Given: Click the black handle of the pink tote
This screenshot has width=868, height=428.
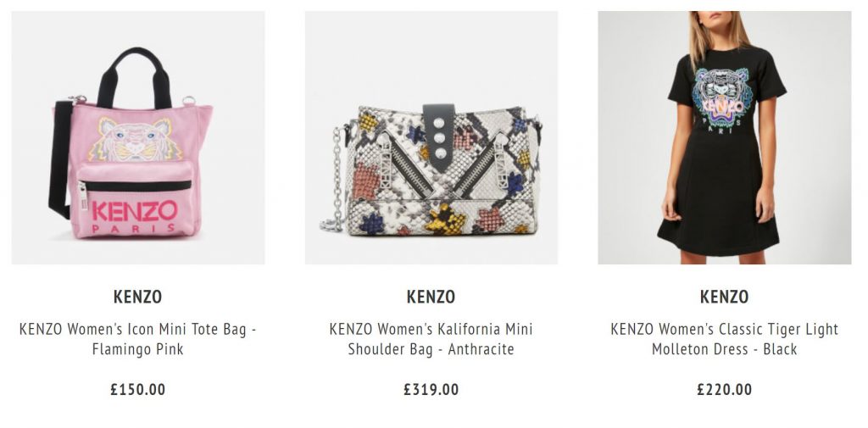Looking at the screenshot, I should [135, 77].
